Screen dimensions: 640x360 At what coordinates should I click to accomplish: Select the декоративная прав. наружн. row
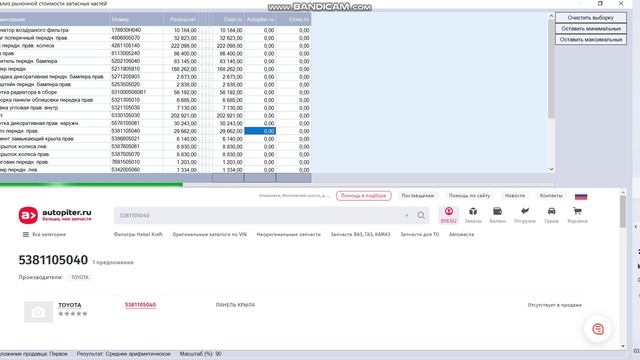click(155, 123)
